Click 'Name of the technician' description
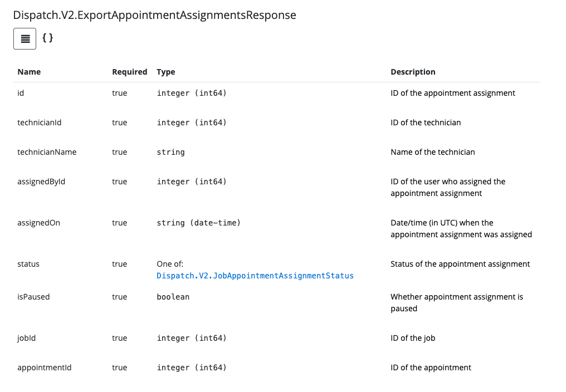Viewport: 566px width, 392px height. click(432, 153)
